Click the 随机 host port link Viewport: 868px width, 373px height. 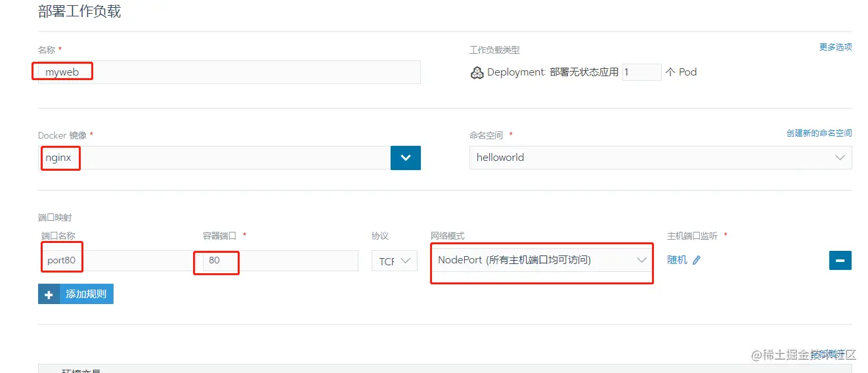pos(677,260)
